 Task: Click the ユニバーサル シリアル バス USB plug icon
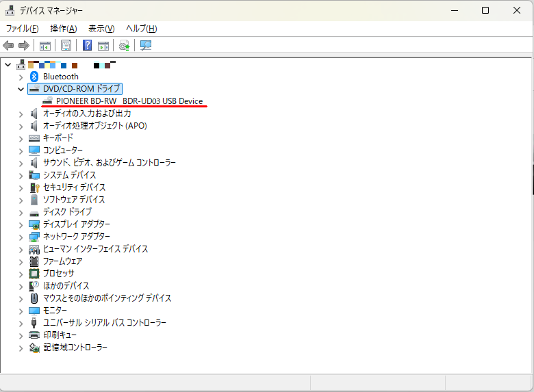(34, 323)
